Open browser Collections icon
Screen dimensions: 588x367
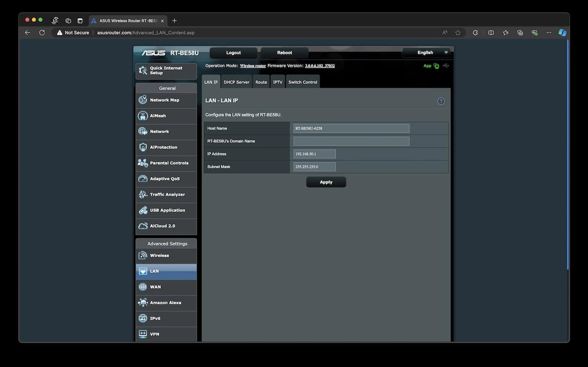pyautogui.click(x=520, y=32)
